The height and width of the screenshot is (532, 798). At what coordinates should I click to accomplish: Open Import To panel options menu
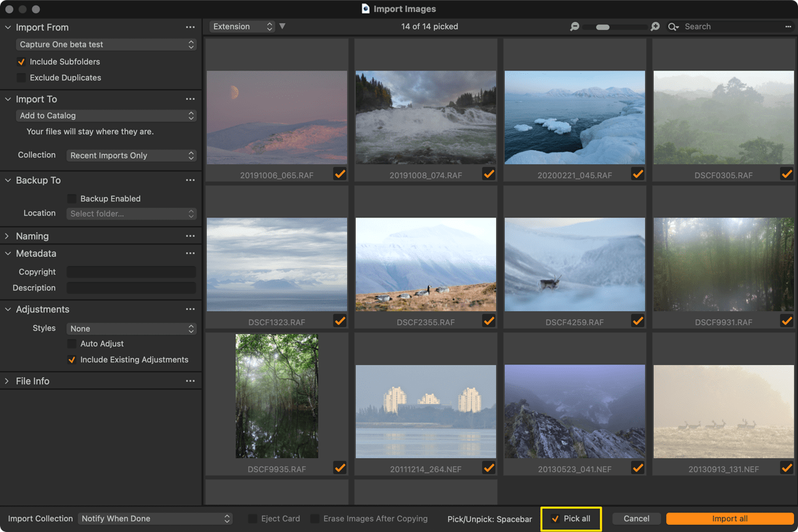pos(190,99)
